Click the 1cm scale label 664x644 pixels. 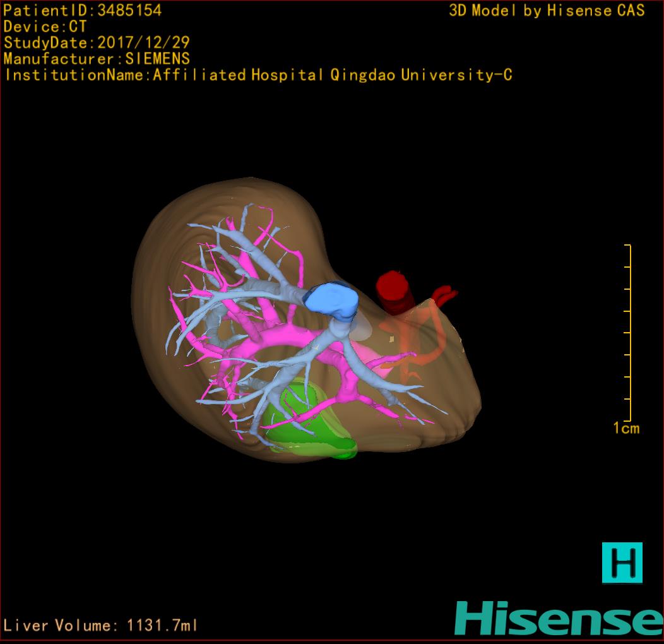(x=625, y=429)
